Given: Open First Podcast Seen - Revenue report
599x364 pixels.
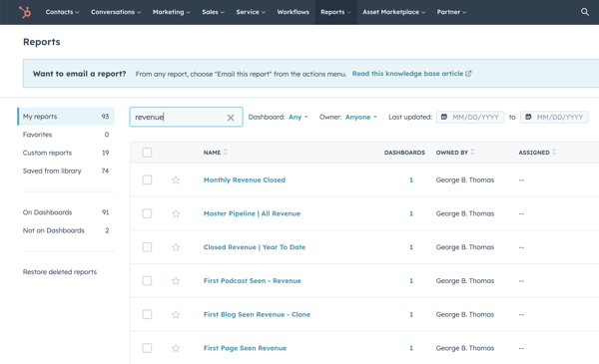Looking at the screenshot, I should (253, 281).
